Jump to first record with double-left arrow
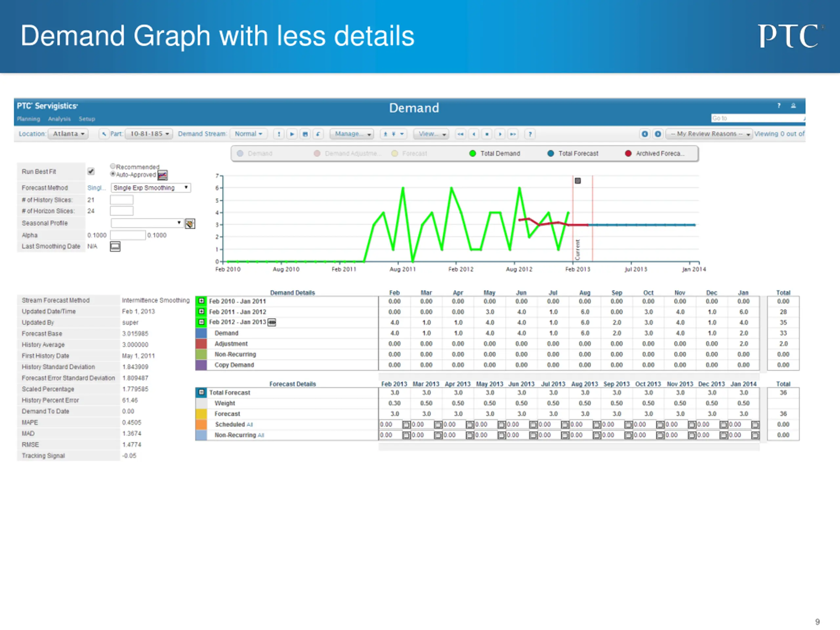The width and height of the screenshot is (840, 630). click(x=461, y=134)
